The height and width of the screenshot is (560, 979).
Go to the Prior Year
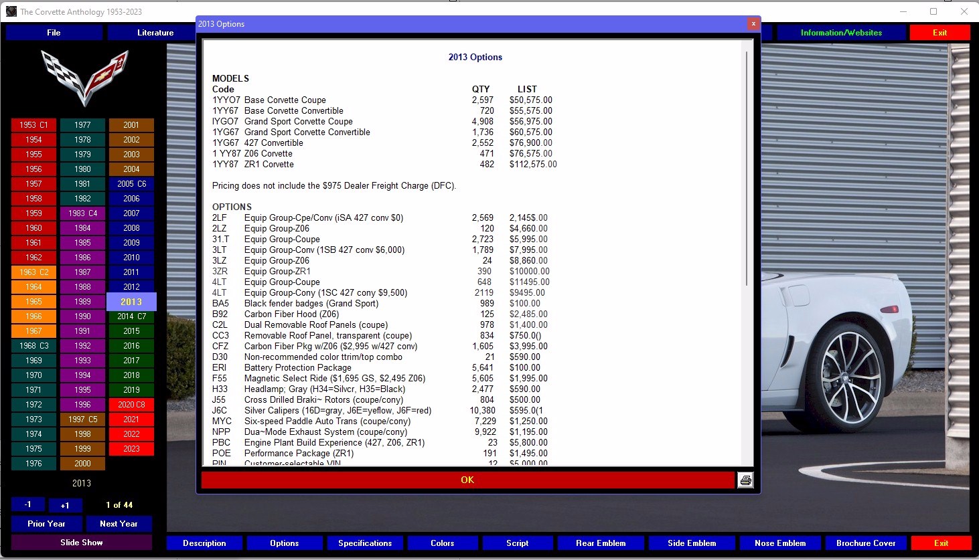click(x=47, y=524)
